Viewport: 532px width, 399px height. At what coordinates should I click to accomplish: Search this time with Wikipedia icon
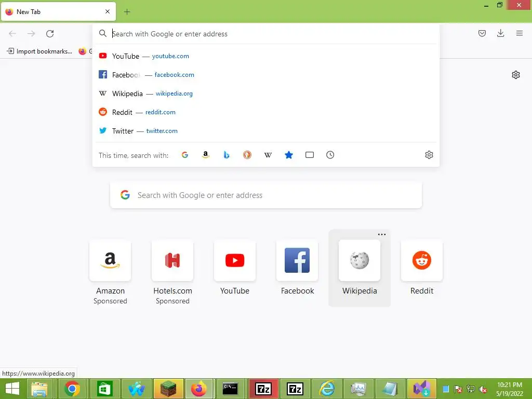268,155
